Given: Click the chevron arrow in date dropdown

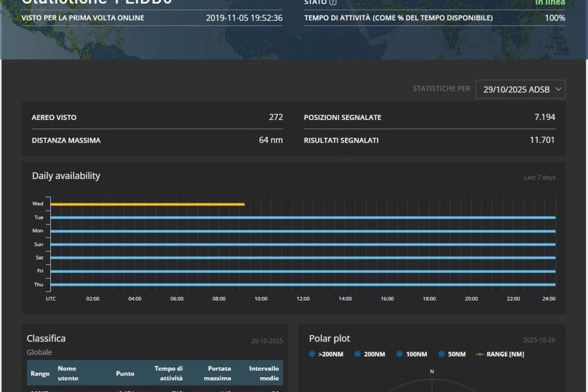Looking at the screenshot, I should 558,89.
